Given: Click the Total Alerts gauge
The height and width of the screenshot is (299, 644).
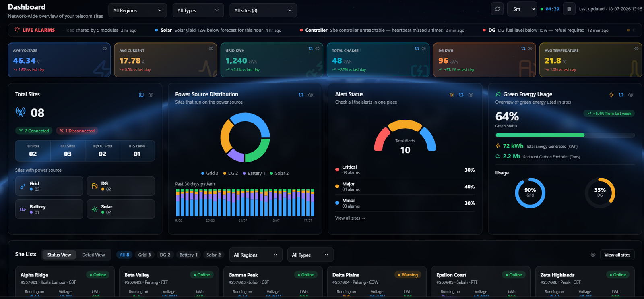Looking at the screenshot, I should click(x=405, y=136).
